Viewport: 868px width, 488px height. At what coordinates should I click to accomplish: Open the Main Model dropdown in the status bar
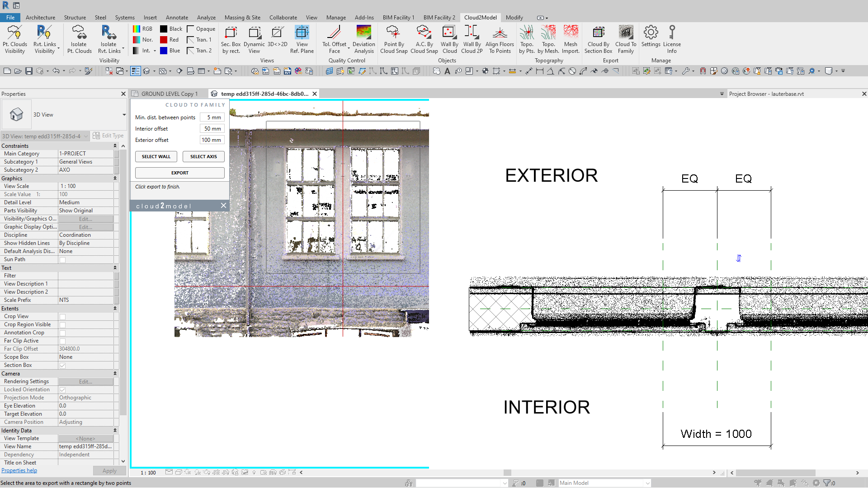[x=647, y=483]
